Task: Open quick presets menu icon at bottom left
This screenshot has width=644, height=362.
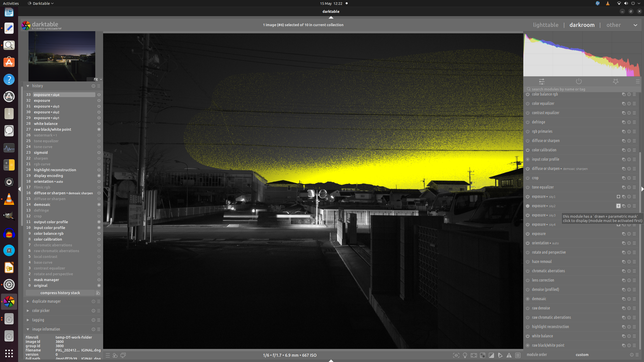Action: click(108, 355)
